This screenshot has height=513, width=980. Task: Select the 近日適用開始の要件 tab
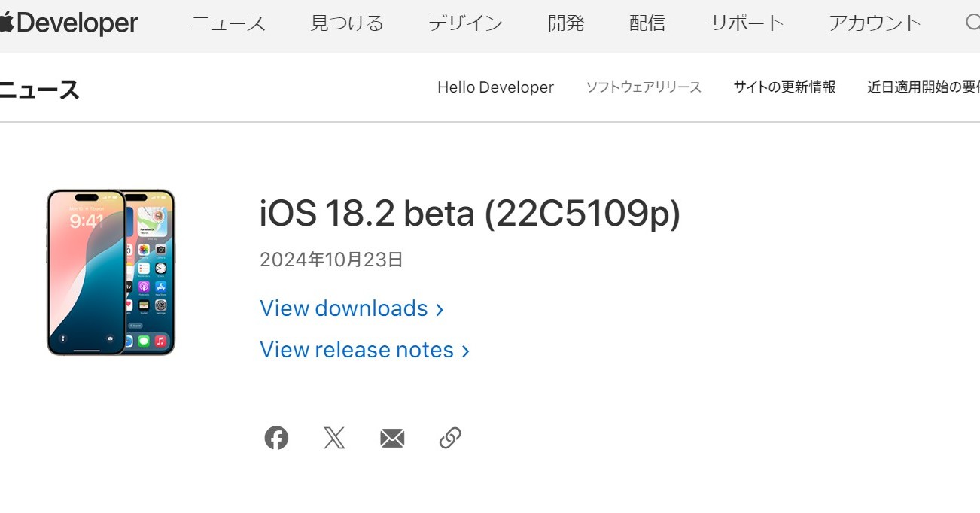924,87
